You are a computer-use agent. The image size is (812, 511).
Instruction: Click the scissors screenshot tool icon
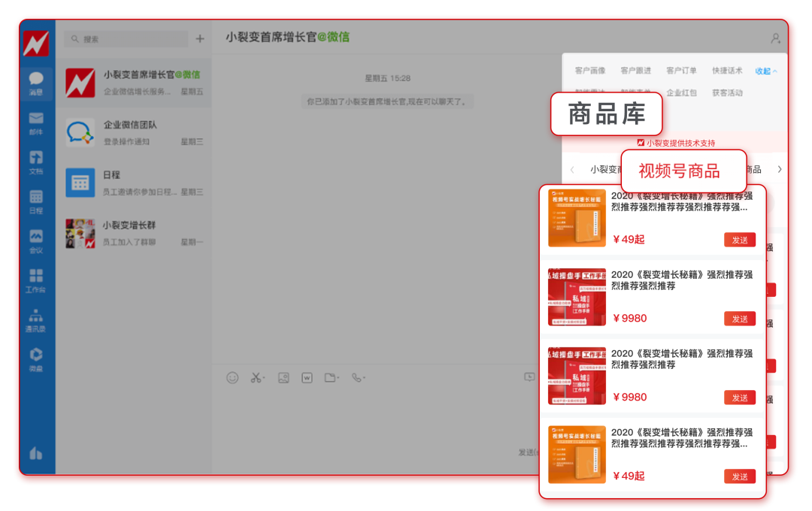256,378
